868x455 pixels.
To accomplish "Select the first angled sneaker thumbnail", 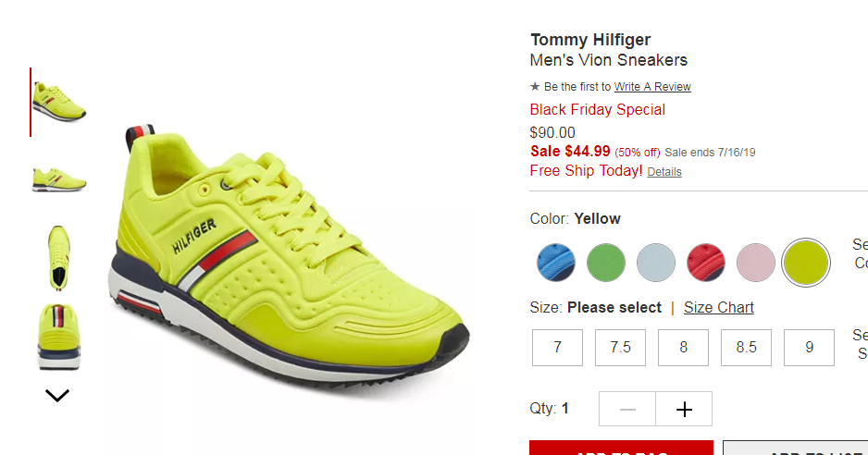I will [x=59, y=102].
